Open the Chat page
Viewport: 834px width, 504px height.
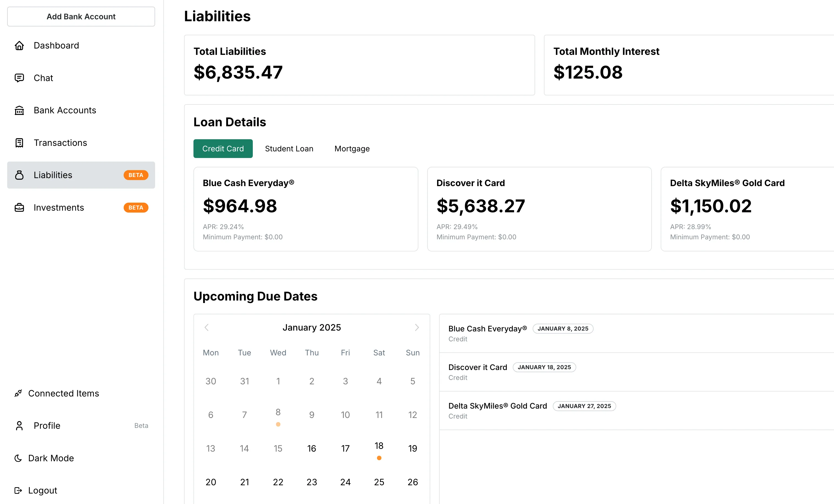tap(81, 78)
